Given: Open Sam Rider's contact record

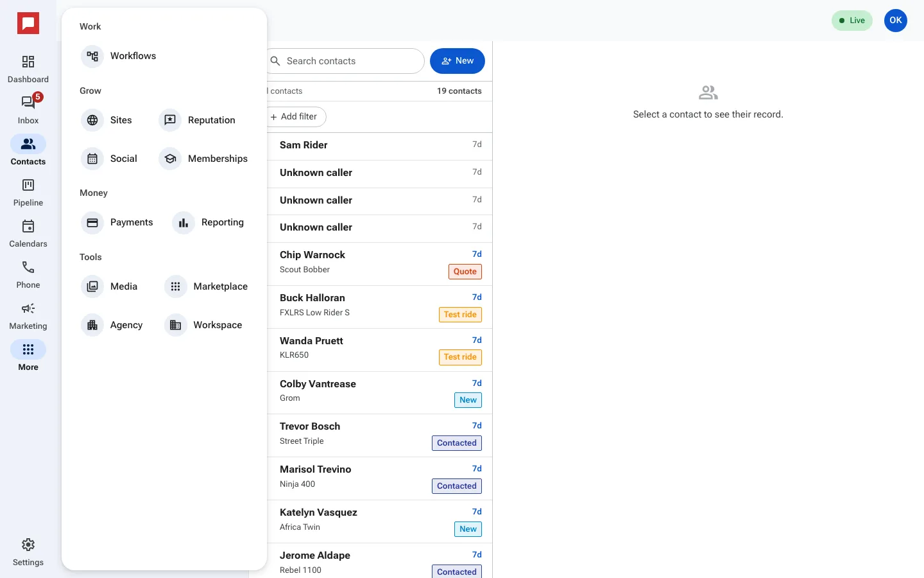Looking at the screenshot, I should tap(380, 146).
